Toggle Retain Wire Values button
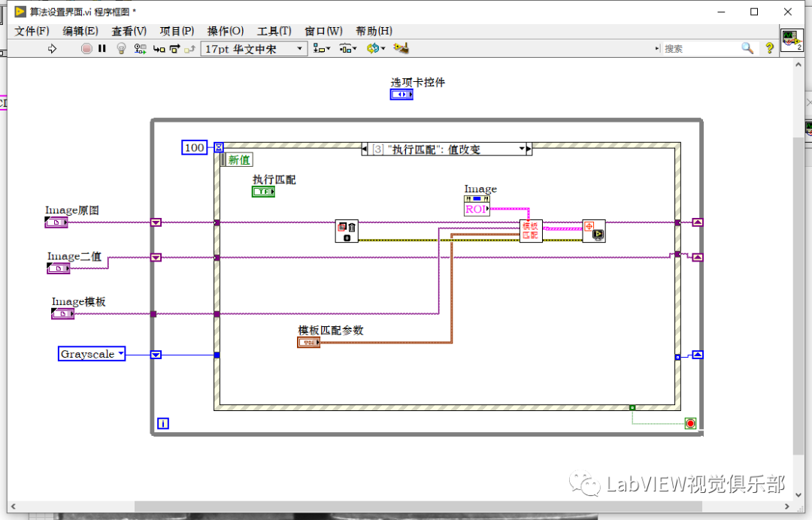 (x=140, y=49)
